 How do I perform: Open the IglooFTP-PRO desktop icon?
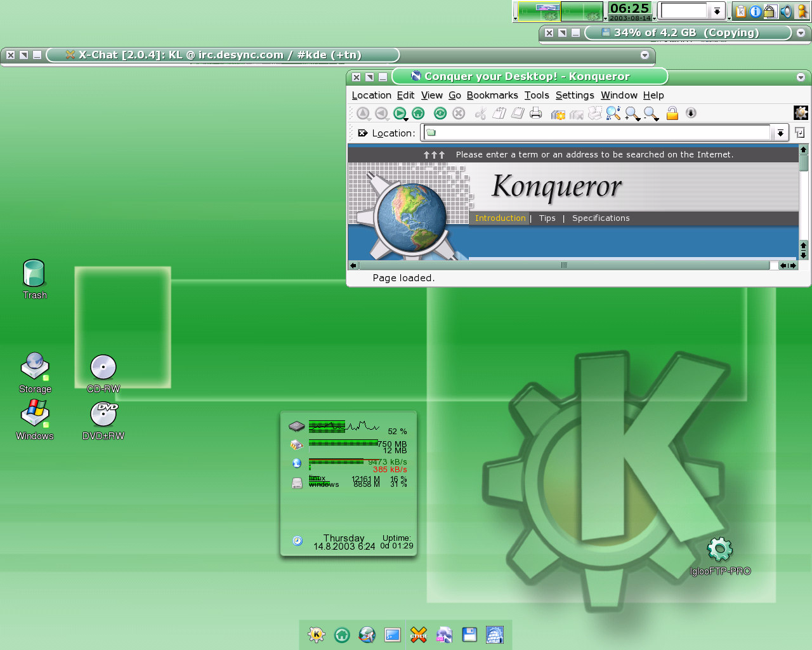pos(720,557)
